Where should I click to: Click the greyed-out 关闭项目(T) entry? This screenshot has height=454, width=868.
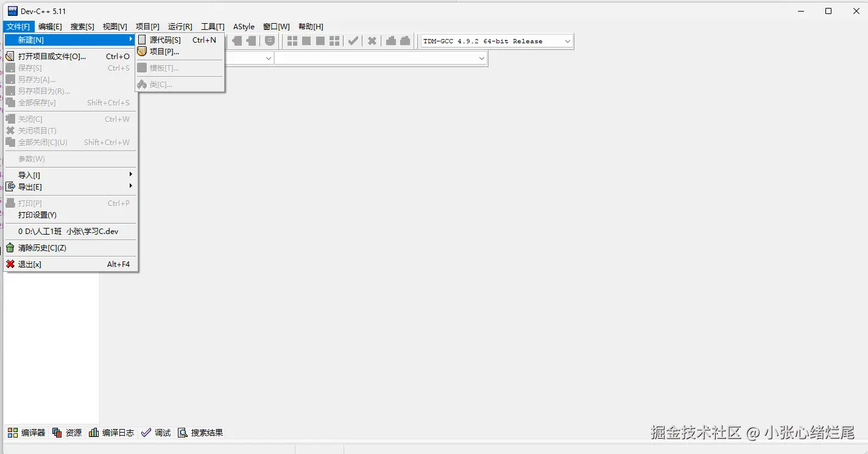click(71, 130)
